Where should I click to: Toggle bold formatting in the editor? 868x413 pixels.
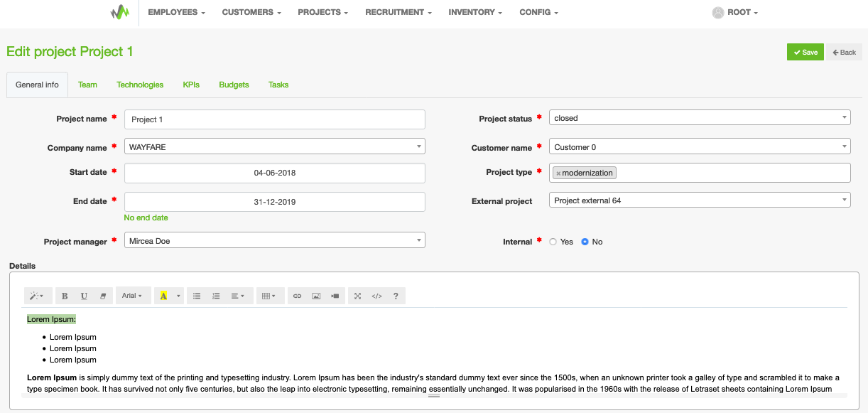coord(65,296)
